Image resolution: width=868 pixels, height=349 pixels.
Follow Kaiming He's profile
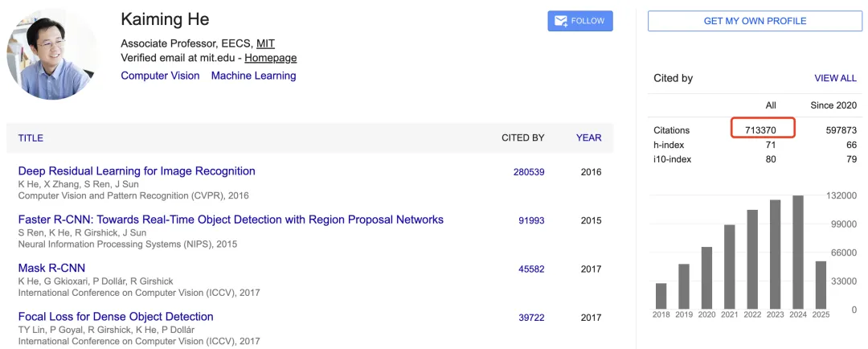tap(580, 21)
